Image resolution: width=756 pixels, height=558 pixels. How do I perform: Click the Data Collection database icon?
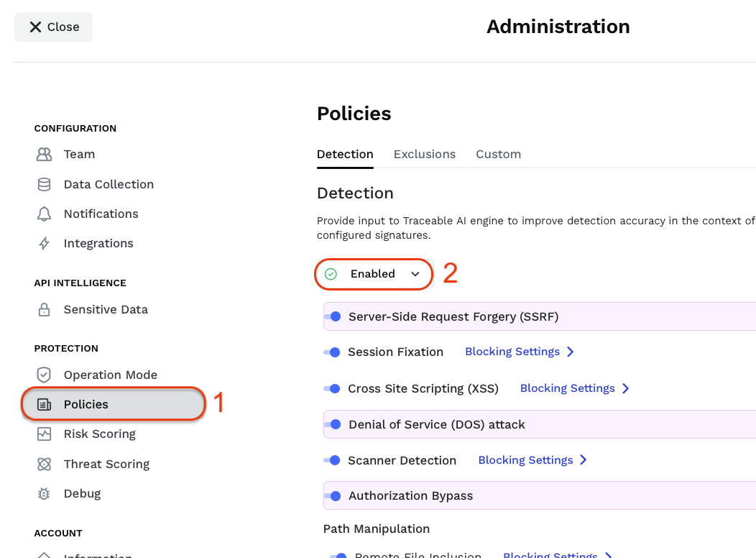[x=44, y=185]
